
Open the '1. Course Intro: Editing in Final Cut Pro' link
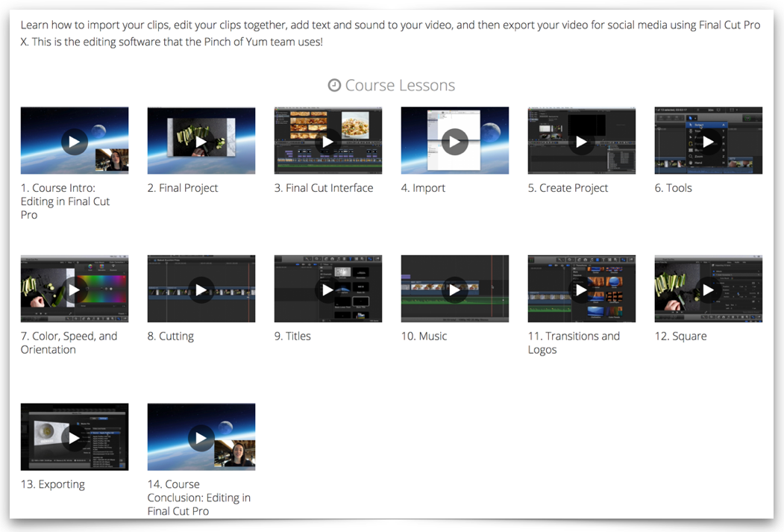point(65,201)
